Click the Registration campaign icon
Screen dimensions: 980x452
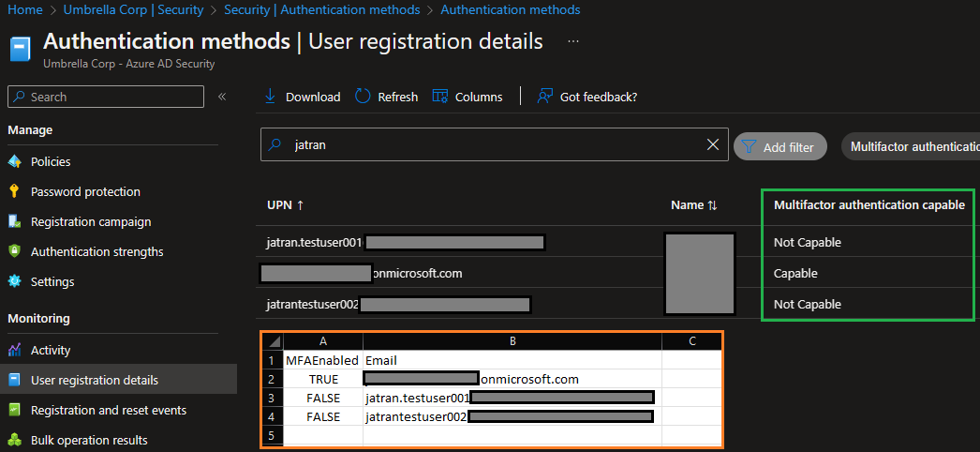15,222
